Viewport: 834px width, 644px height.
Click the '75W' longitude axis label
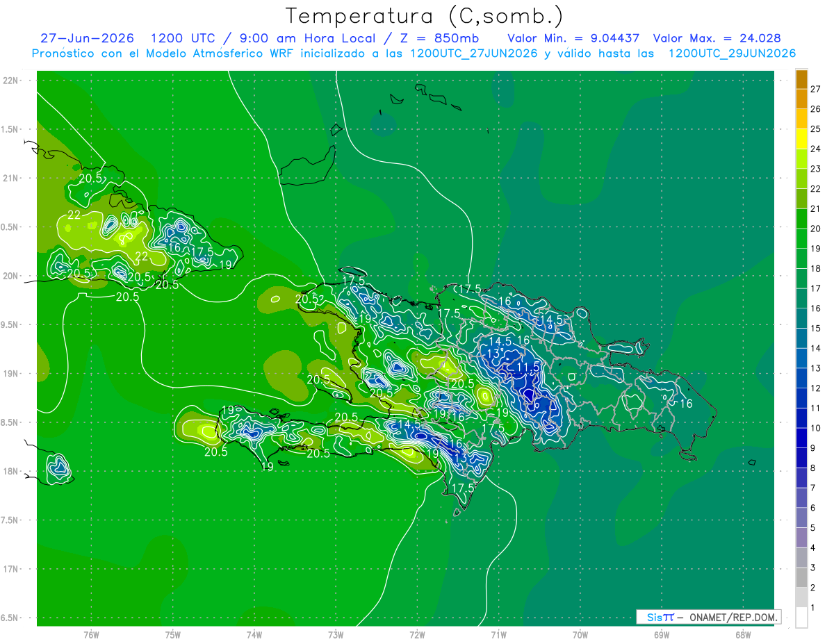172,635
